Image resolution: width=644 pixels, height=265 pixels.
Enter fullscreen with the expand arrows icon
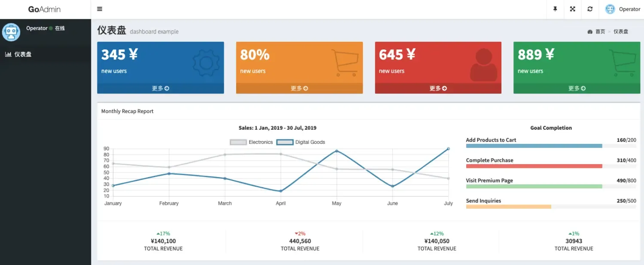[572, 9]
